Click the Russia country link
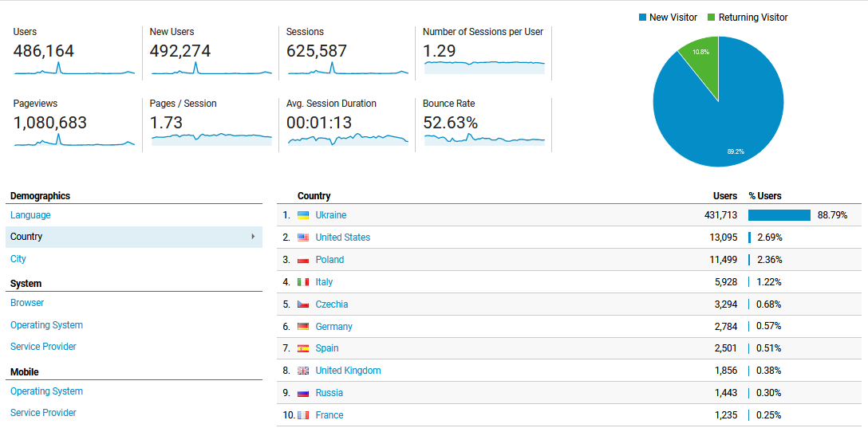Viewport: 868px width, 428px height. (329, 393)
